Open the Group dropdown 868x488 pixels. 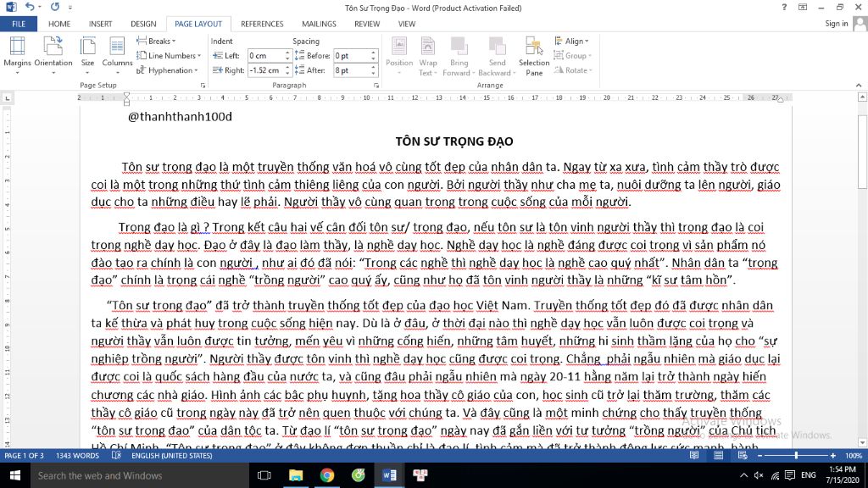(573, 55)
